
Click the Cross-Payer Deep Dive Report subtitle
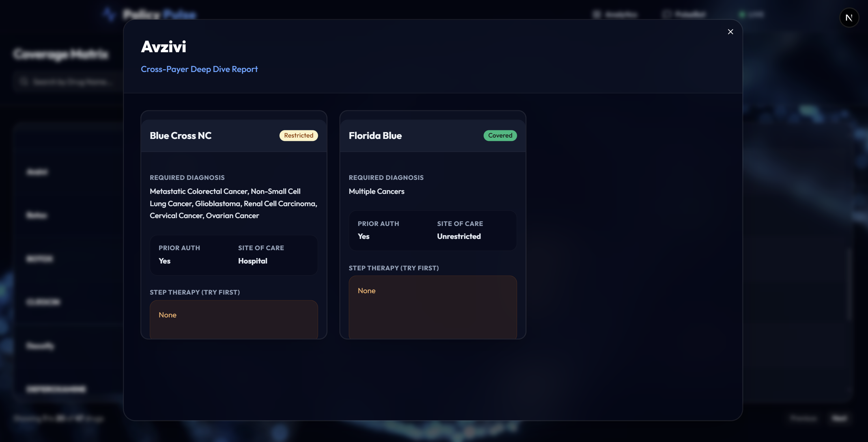point(199,69)
